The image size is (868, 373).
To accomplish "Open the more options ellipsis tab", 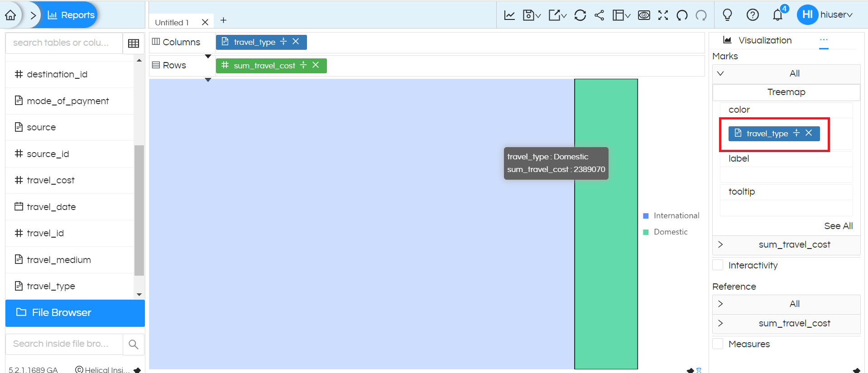I will [x=824, y=40].
